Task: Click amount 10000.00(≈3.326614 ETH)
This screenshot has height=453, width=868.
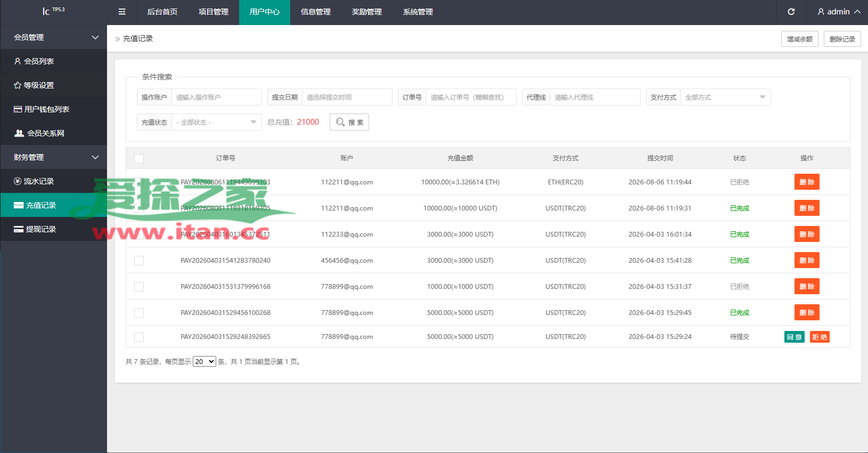Action: coord(460,182)
